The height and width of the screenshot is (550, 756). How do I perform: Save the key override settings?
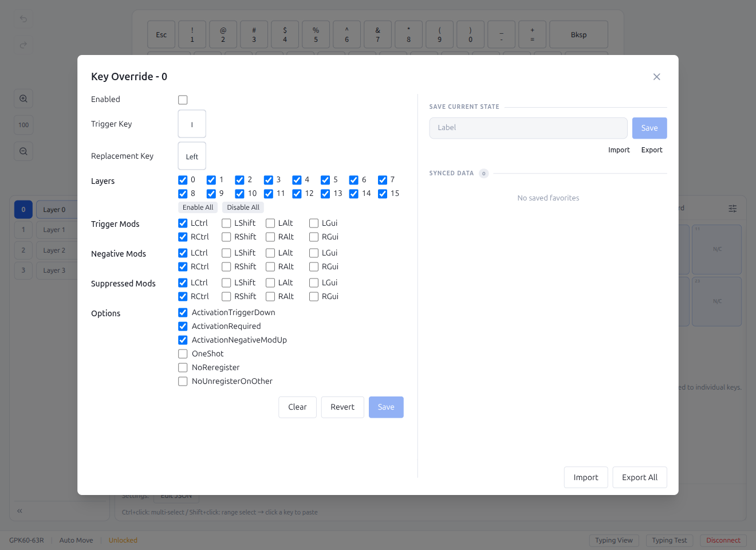tap(386, 407)
